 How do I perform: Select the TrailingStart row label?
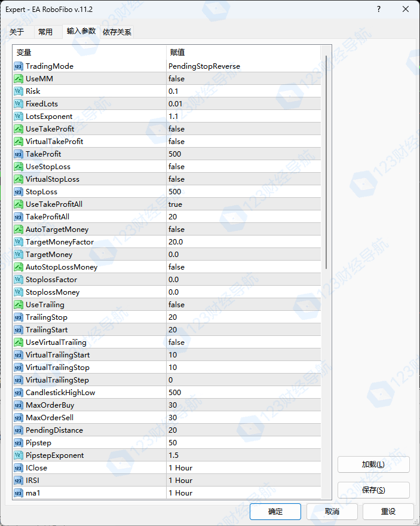point(47,330)
